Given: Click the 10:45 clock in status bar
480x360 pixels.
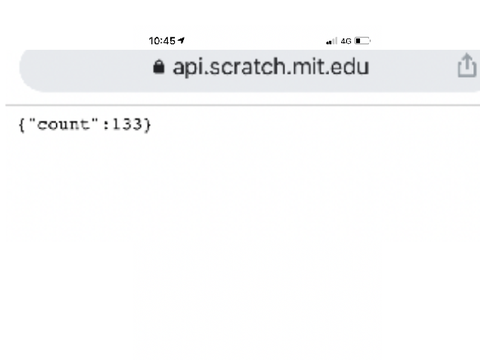Looking at the screenshot, I should point(162,41).
